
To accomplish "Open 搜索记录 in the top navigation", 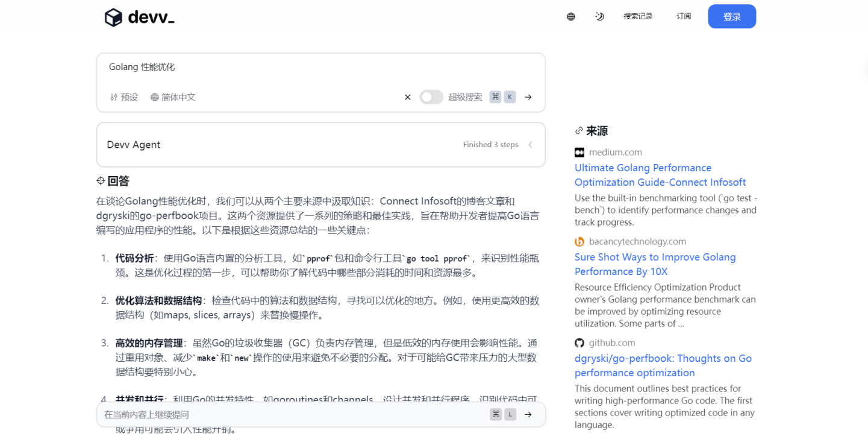I will pyautogui.click(x=638, y=17).
